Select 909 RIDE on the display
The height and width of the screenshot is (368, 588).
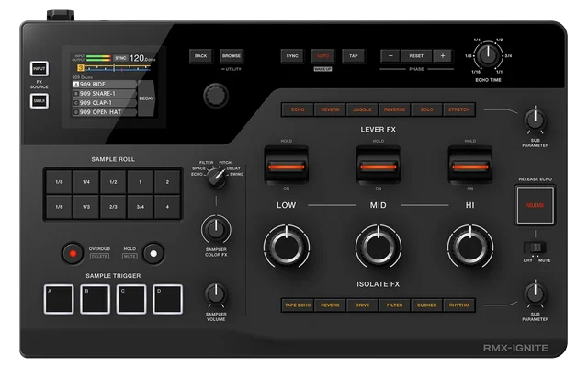point(105,85)
